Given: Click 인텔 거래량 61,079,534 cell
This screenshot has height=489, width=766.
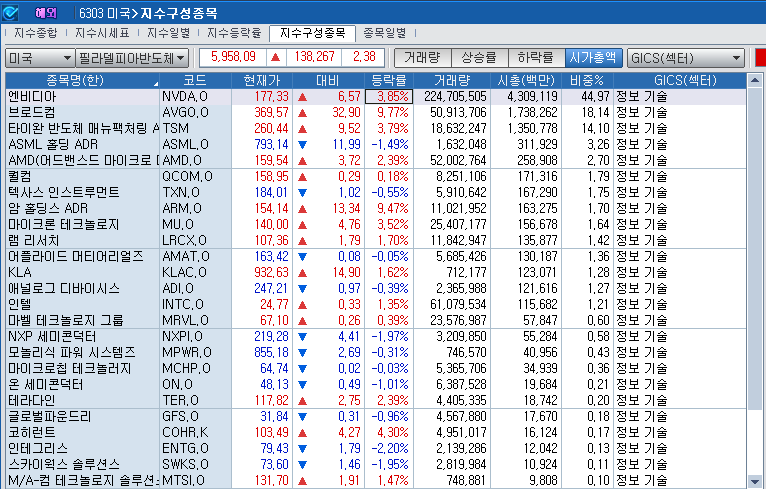Looking at the screenshot, I should (452, 305).
